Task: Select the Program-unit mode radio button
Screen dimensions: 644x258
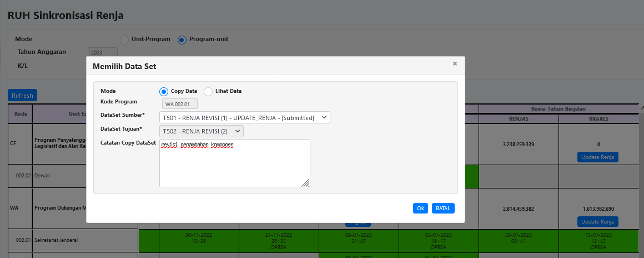Action: (x=182, y=39)
